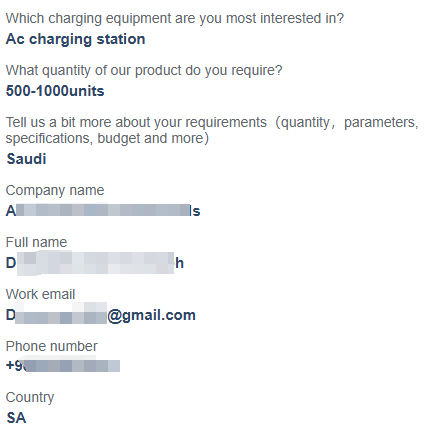The width and height of the screenshot is (435, 438).
Task: Click the 'Country' label
Action: pos(30,398)
